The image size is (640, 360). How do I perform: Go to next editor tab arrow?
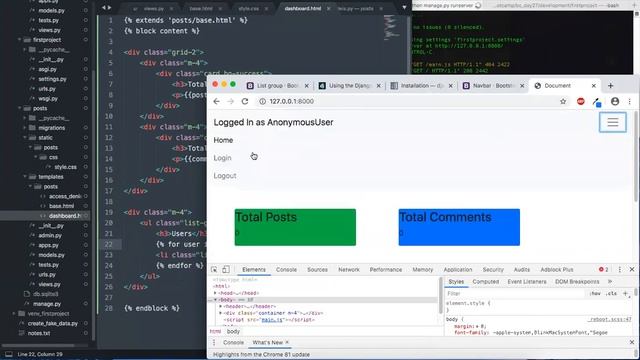point(109,8)
